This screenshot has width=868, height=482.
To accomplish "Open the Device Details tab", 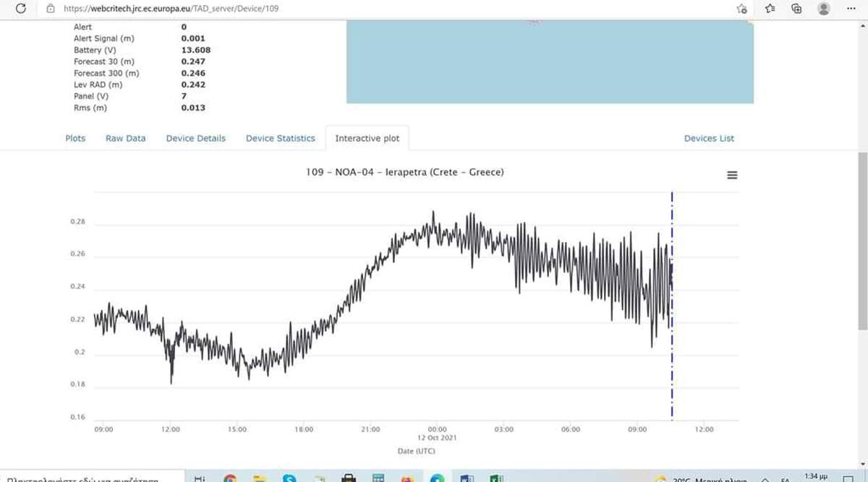I will 196,138.
